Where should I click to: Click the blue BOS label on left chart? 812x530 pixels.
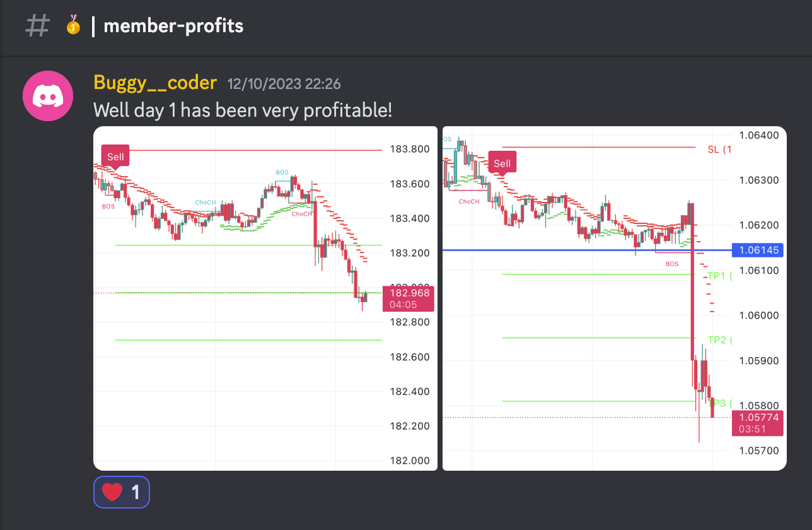282,172
